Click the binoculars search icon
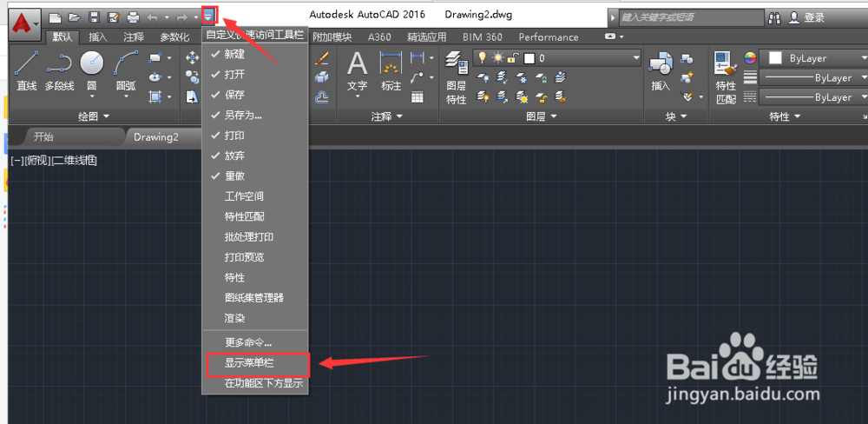 tap(775, 17)
